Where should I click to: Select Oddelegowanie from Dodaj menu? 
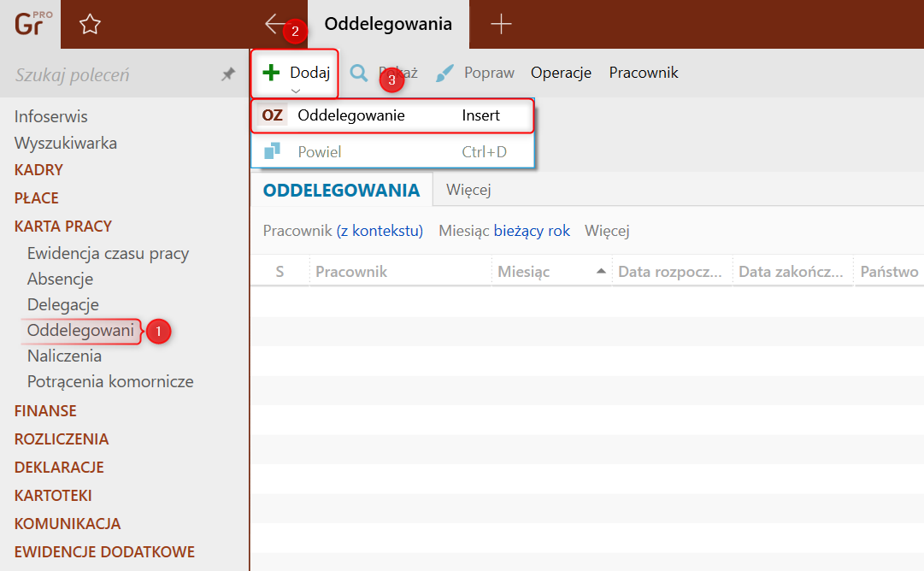point(393,115)
